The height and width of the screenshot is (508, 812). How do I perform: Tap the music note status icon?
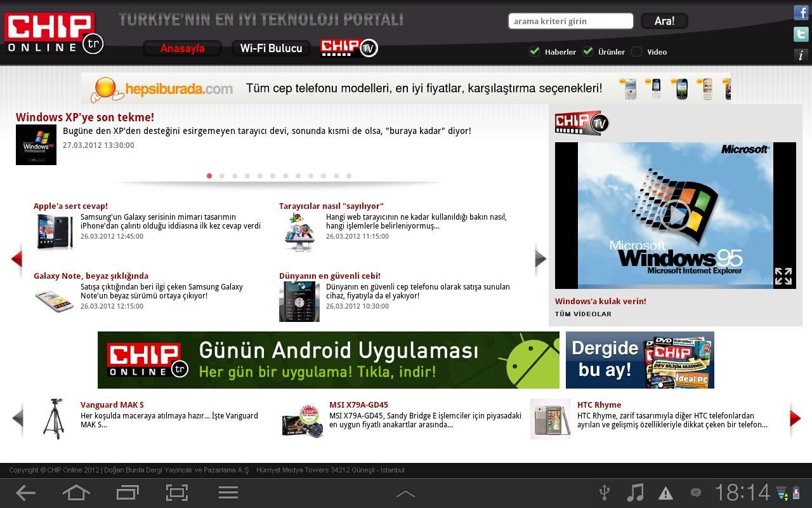pyautogui.click(x=635, y=493)
